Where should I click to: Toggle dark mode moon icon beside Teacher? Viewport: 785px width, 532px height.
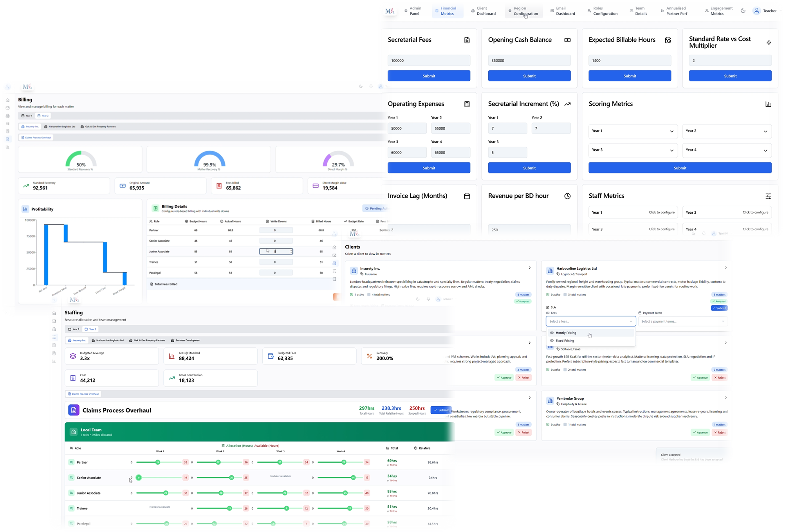pyautogui.click(x=743, y=11)
